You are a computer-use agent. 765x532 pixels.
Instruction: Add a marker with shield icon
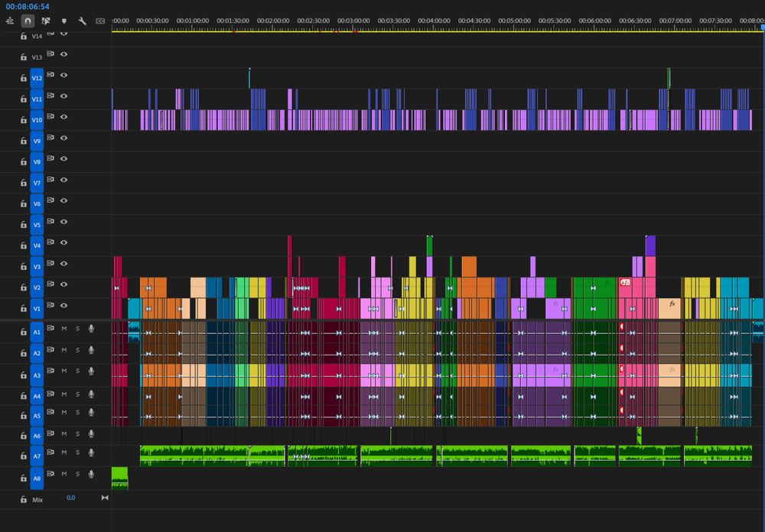click(x=64, y=21)
